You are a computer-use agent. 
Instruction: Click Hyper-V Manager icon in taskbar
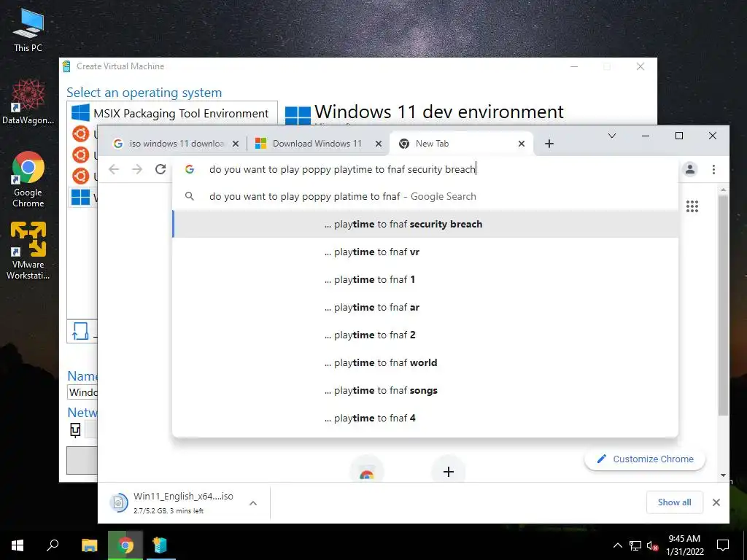tap(160, 545)
